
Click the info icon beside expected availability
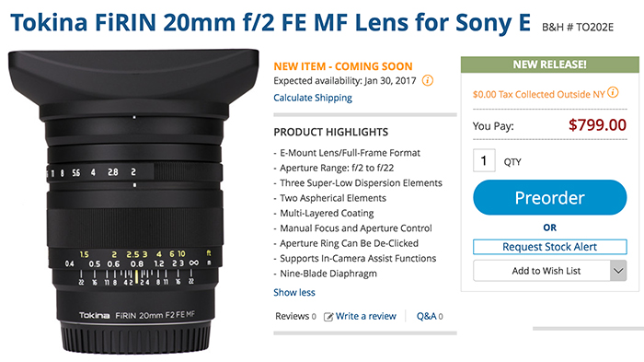pos(428,80)
